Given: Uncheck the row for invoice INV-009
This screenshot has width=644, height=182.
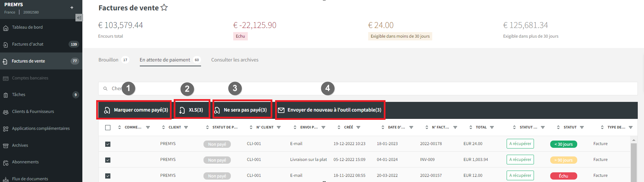Looking at the screenshot, I should pyautogui.click(x=108, y=160).
